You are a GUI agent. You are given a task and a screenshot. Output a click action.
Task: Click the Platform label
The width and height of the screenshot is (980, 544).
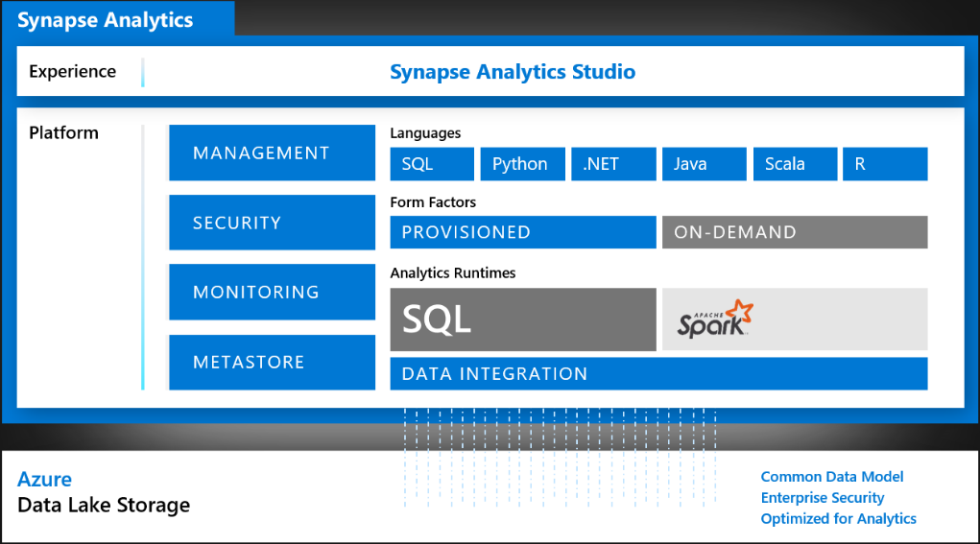[63, 133]
